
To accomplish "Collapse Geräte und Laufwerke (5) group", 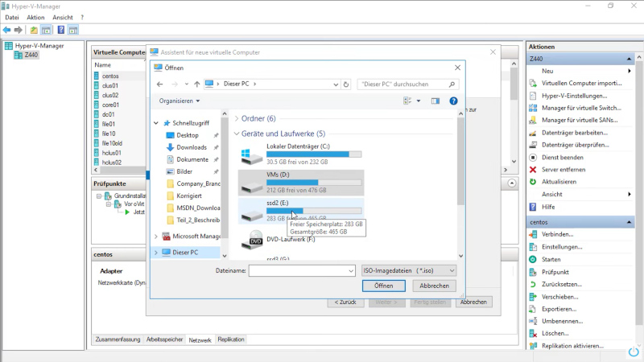I will [x=237, y=134].
